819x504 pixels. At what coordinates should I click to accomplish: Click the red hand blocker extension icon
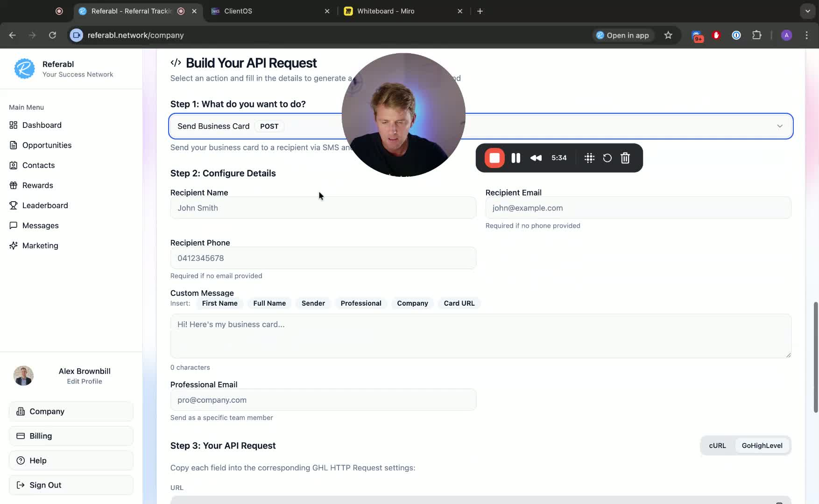pos(716,35)
